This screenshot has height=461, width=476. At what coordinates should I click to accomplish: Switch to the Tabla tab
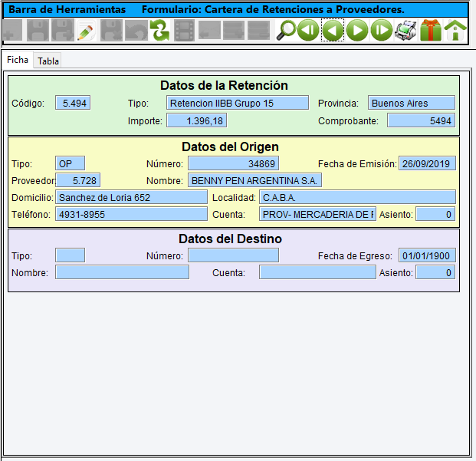[48, 61]
